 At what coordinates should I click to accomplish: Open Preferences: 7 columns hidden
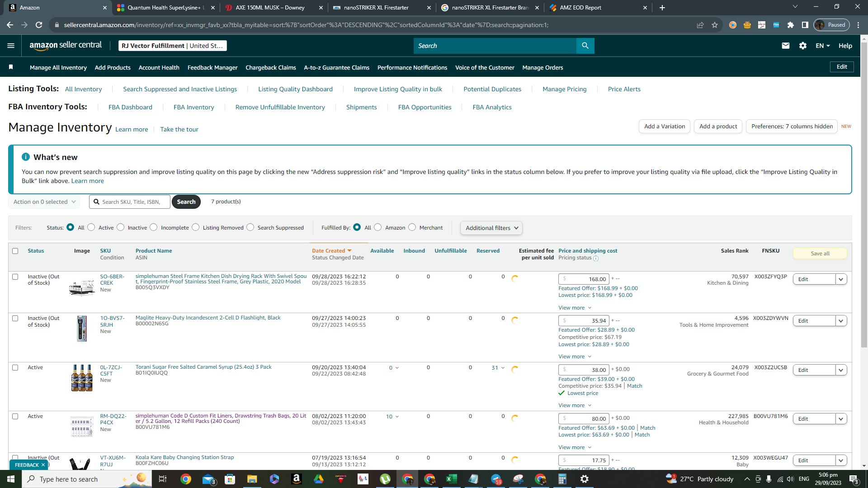pos(792,126)
